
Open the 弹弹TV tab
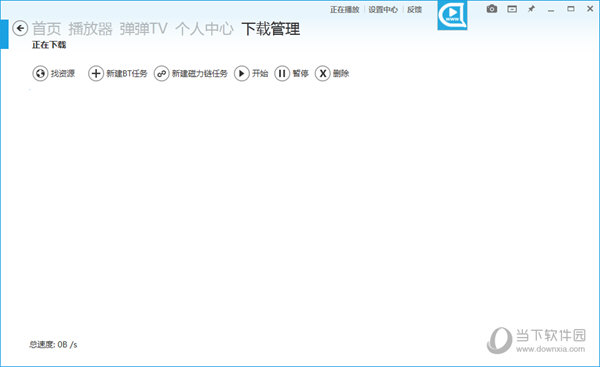pos(143,29)
